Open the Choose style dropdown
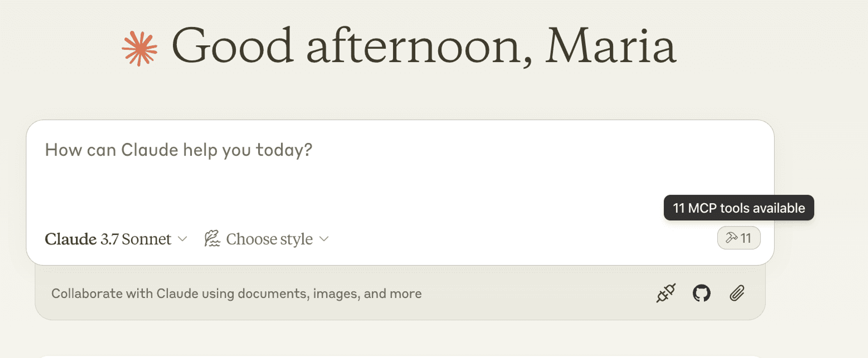This screenshot has height=358, width=868. point(267,239)
